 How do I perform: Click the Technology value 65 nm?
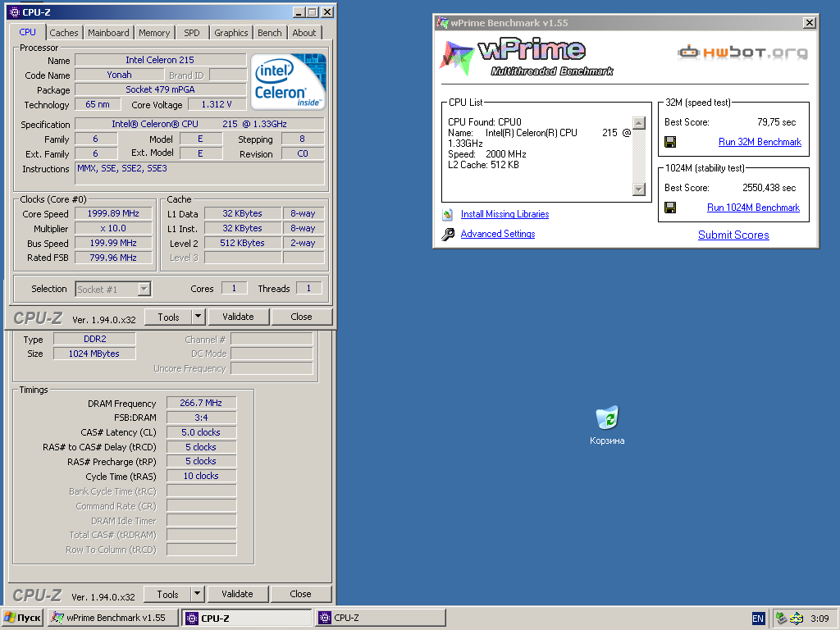tap(97, 104)
